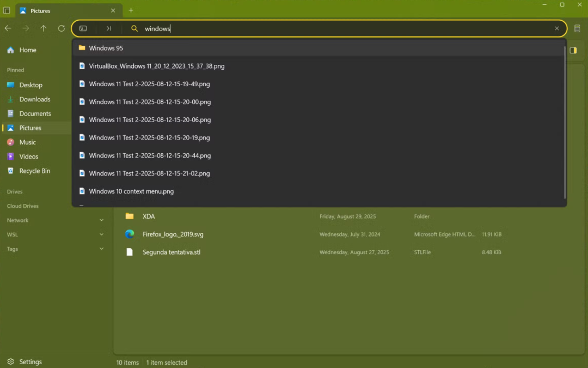Expand the WSL section chevron
The height and width of the screenshot is (368, 588).
(x=101, y=234)
